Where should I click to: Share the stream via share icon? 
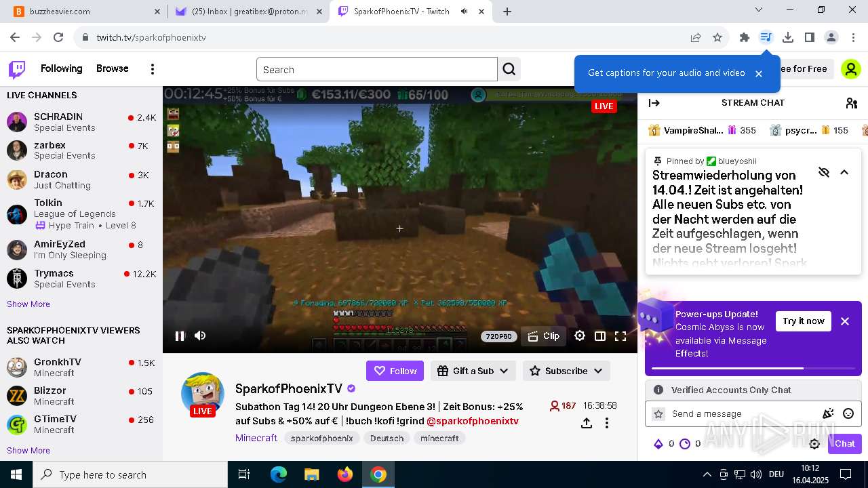(587, 423)
